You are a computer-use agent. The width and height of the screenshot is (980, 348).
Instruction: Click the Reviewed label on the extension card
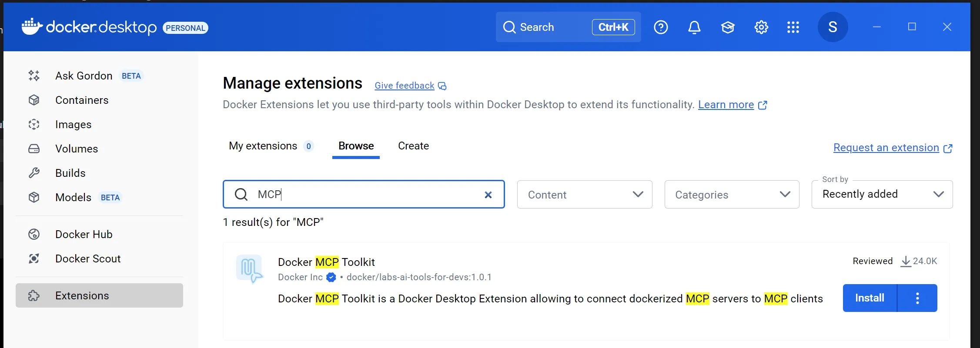[x=873, y=261]
